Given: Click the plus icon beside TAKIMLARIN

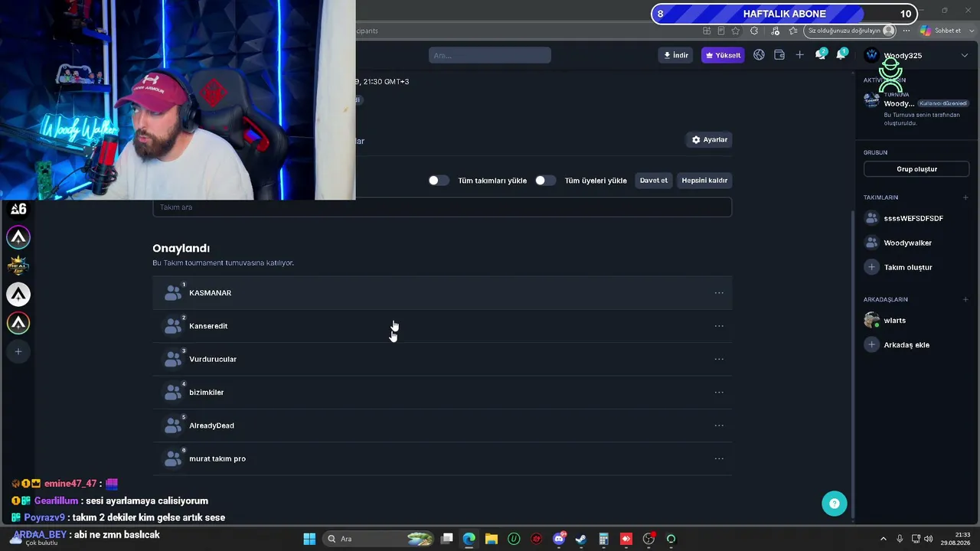Looking at the screenshot, I should click(965, 197).
